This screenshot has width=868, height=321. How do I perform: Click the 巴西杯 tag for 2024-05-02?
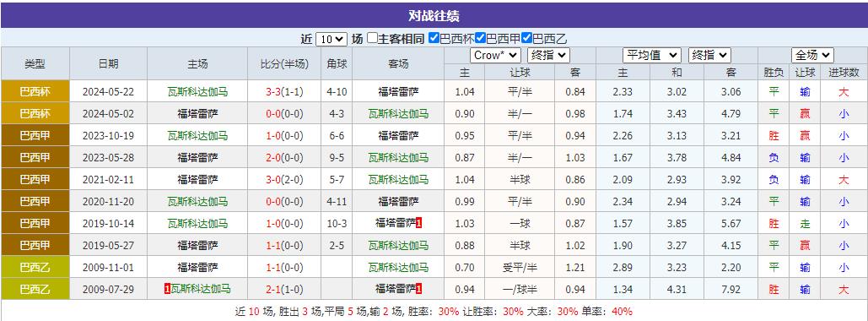[x=35, y=114]
